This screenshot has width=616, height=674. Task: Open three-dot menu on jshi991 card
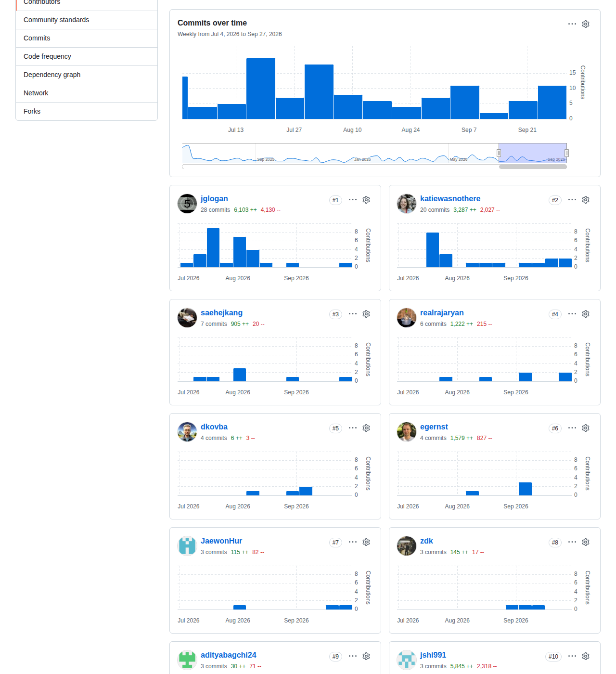point(572,656)
